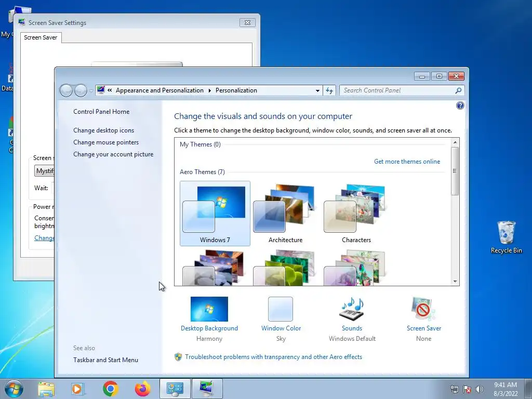Click the themes list scrollbar thumb
This screenshot has width=532, height=399.
pyautogui.click(x=455, y=171)
